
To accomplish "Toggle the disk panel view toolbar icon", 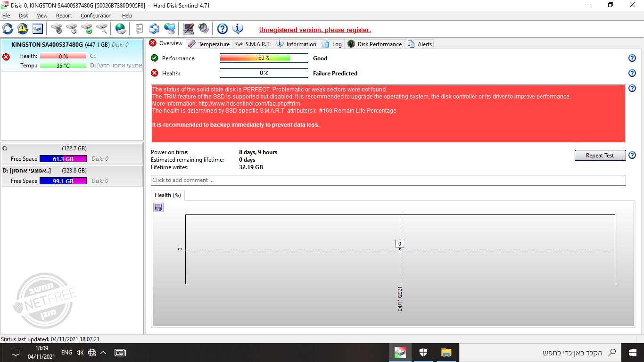I will tap(38, 29).
